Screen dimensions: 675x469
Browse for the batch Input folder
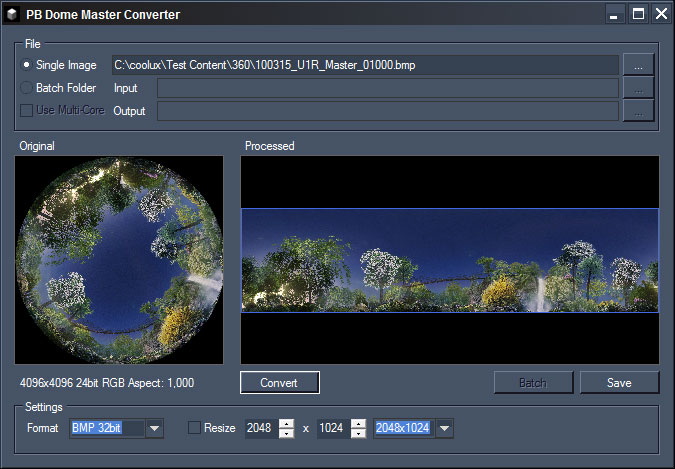(x=638, y=88)
